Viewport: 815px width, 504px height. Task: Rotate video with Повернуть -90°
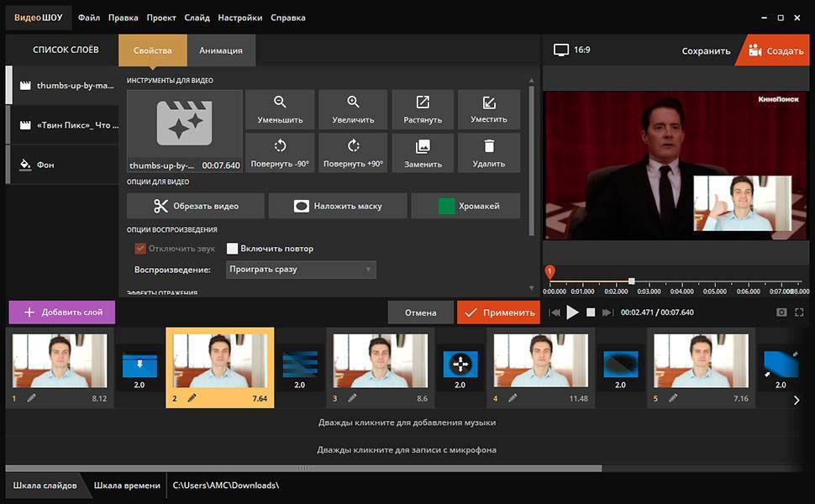(281, 153)
